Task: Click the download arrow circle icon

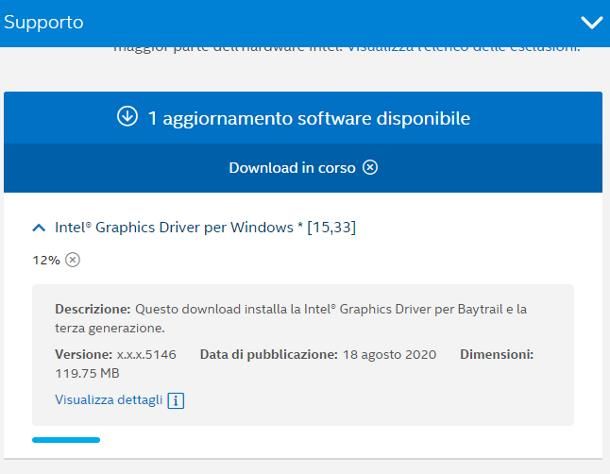Action: click(x=127, y=116)
